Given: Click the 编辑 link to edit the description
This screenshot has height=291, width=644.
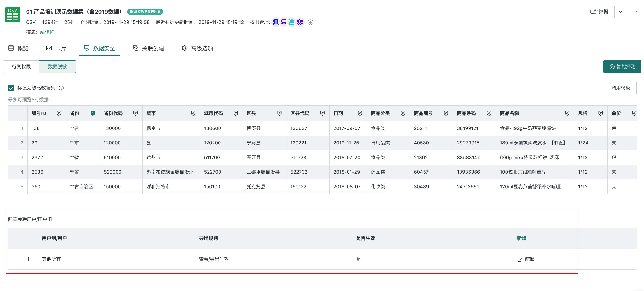Looking at the screenshot, I should [47, 32].
